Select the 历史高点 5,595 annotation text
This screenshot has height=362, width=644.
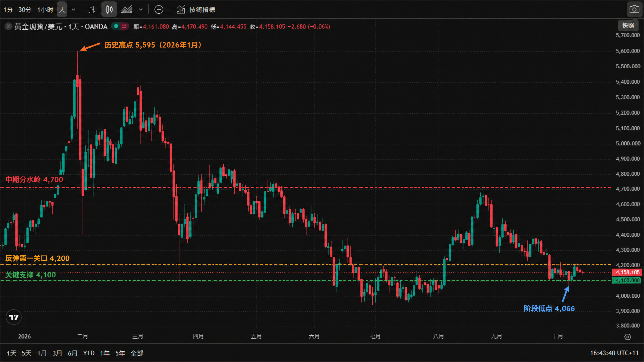coord(153,45)
